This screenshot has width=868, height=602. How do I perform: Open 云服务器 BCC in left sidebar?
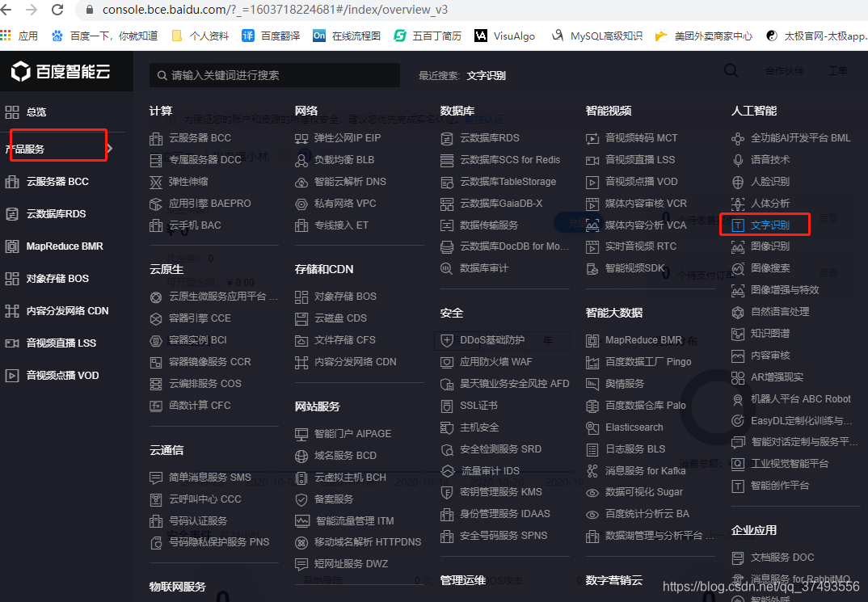(57, 182)
